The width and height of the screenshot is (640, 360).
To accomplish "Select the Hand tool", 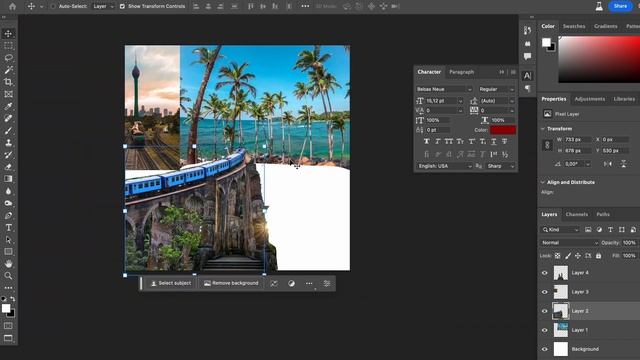I will [x=8, y=264].
